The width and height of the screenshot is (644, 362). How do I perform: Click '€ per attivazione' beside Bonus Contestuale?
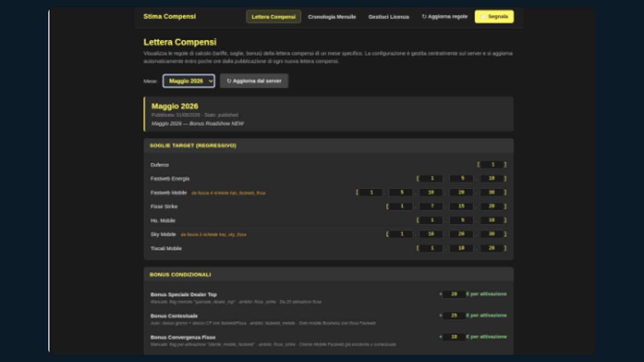click(x=486, y=315)
